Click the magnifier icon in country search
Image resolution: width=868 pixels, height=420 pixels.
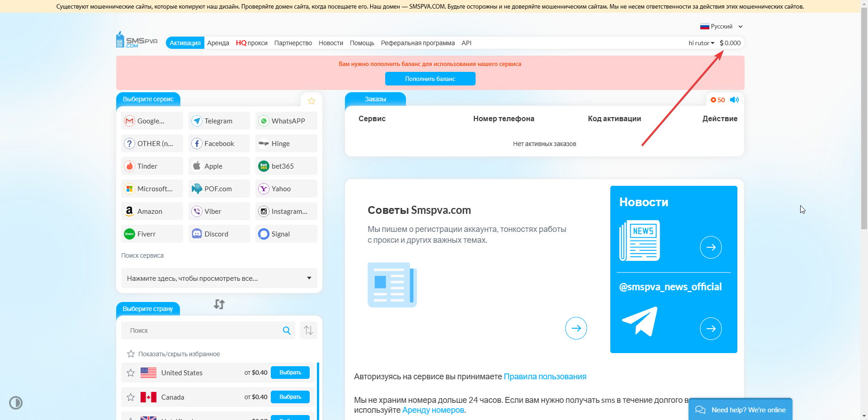click(x=287, y=330)
